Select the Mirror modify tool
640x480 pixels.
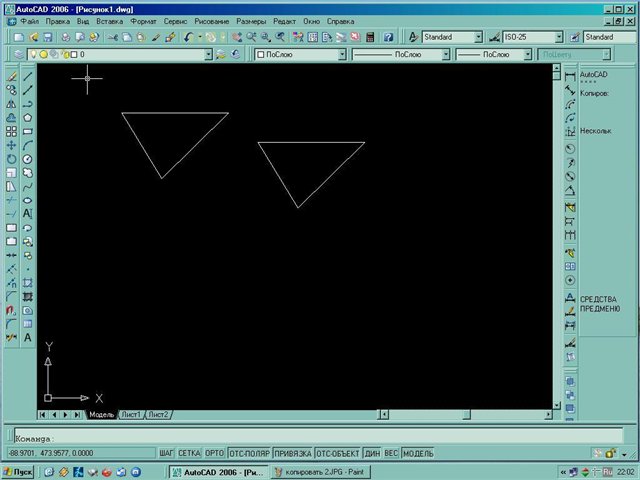point(11,103)
